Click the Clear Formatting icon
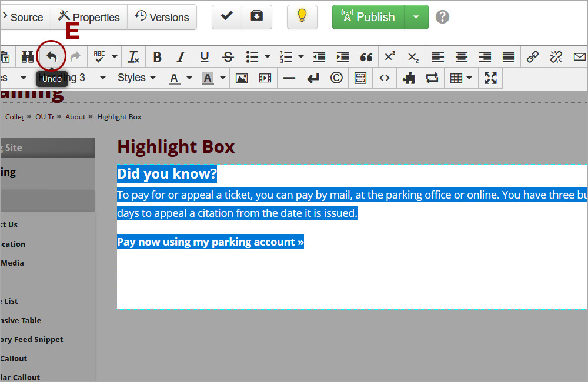Screen dimensions: 588x382 (x=133, y=57)
